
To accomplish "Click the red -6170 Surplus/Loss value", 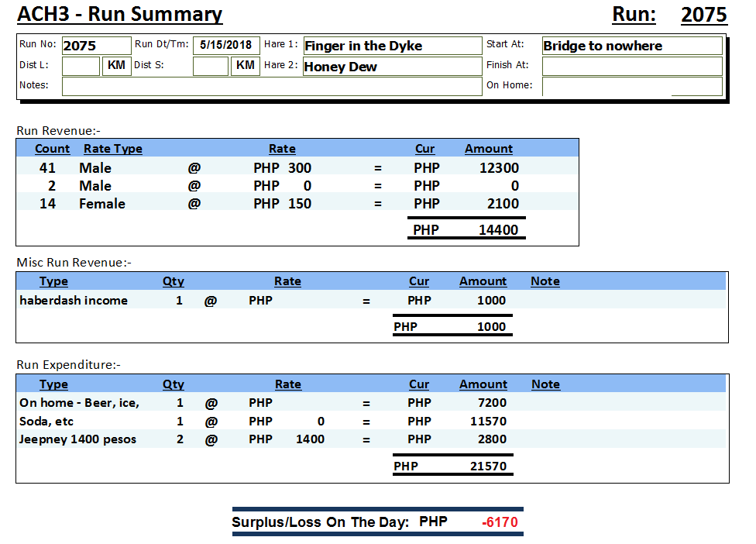I will pos(500,522).
